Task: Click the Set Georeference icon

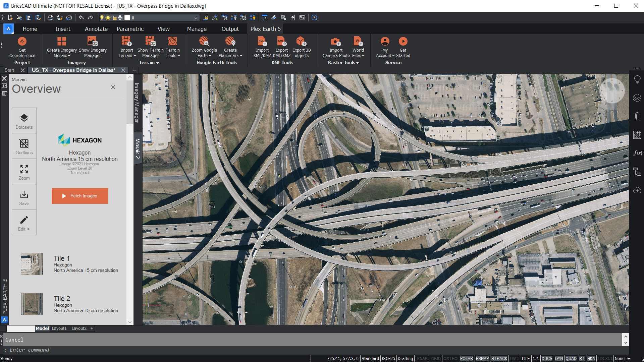Action: (x=22, y=41)
